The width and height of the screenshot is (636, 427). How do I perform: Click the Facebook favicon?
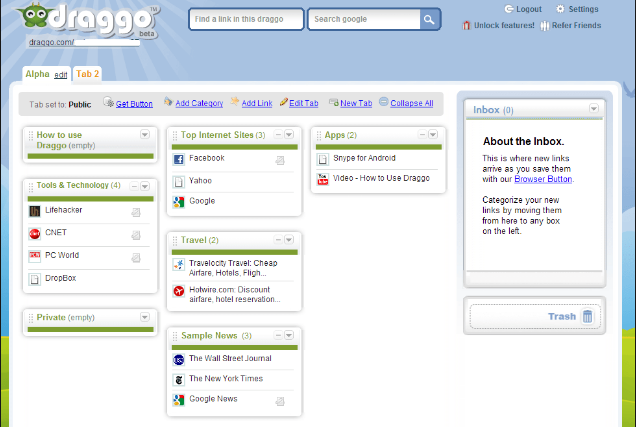(178, 159)
